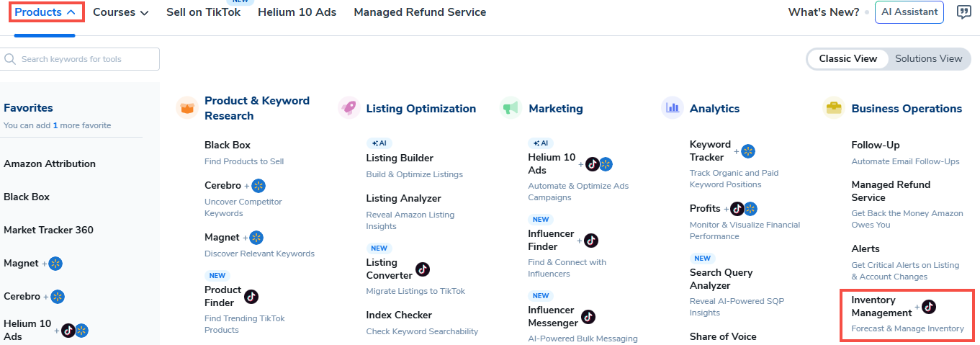Click the Listing Optimization rocket icon
The width and height of the screenshot is (980, 345).
[349, 108]
